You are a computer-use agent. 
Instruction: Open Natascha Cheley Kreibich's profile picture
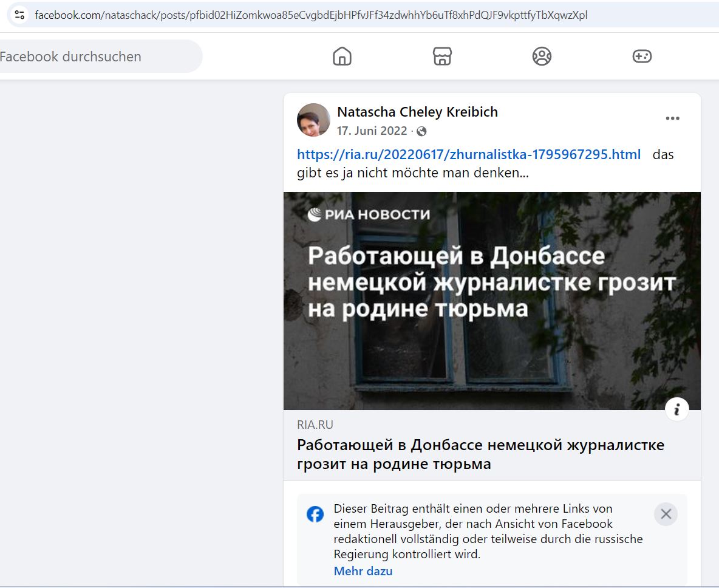click(313, 120)
